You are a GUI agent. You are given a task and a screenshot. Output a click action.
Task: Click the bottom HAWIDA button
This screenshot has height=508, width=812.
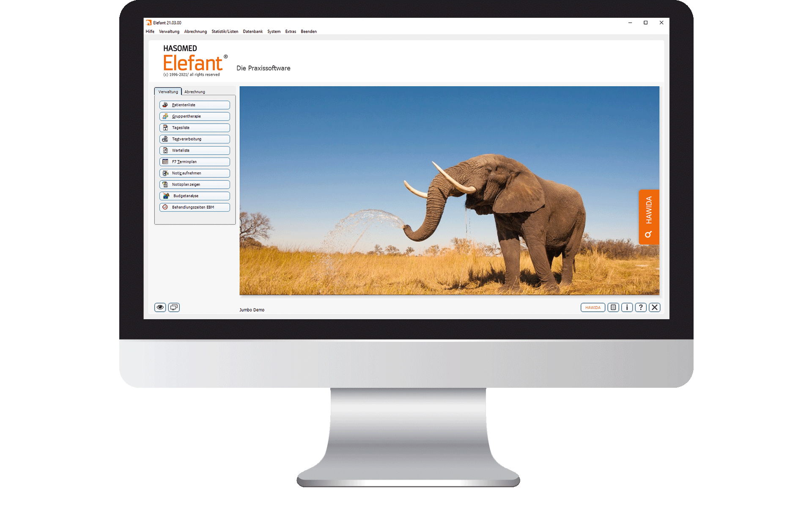593,308
